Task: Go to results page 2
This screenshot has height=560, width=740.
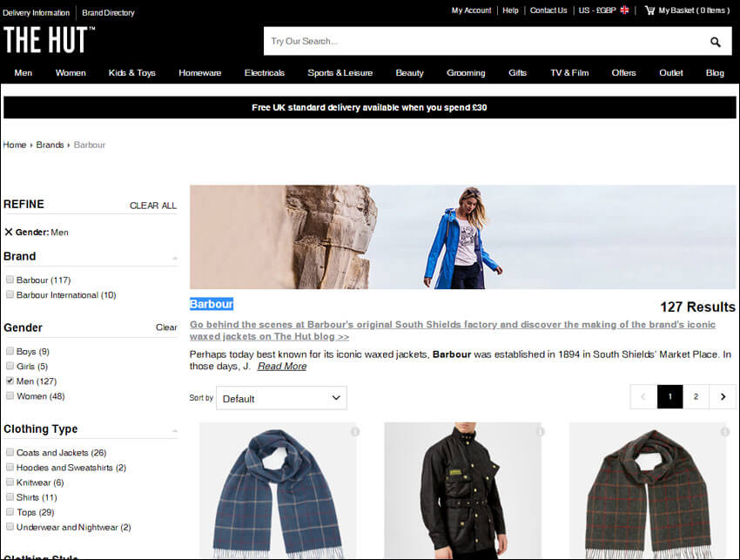Action: pyautogui.click(x=696, y=396)
